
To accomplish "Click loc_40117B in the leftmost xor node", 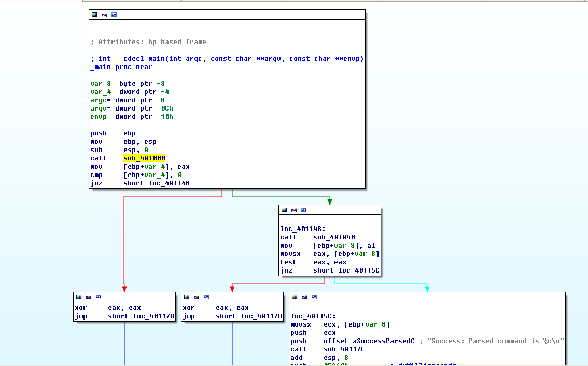I will coord(153,316).
